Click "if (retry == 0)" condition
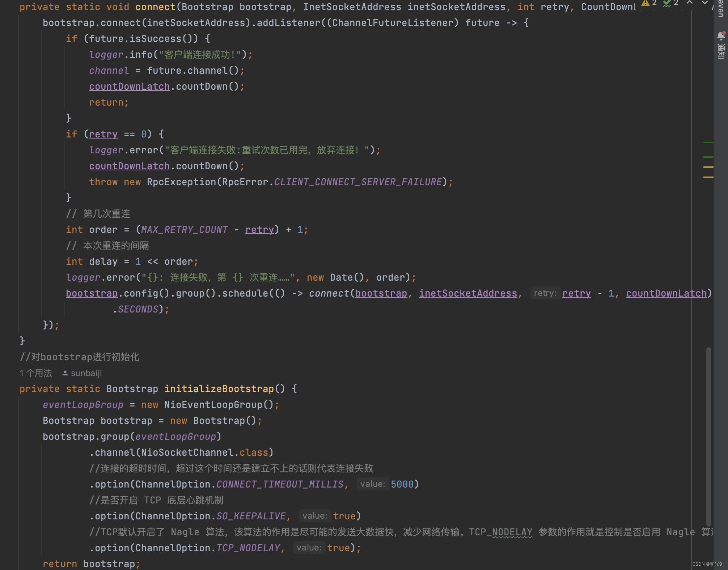 [x=109, y=134]
